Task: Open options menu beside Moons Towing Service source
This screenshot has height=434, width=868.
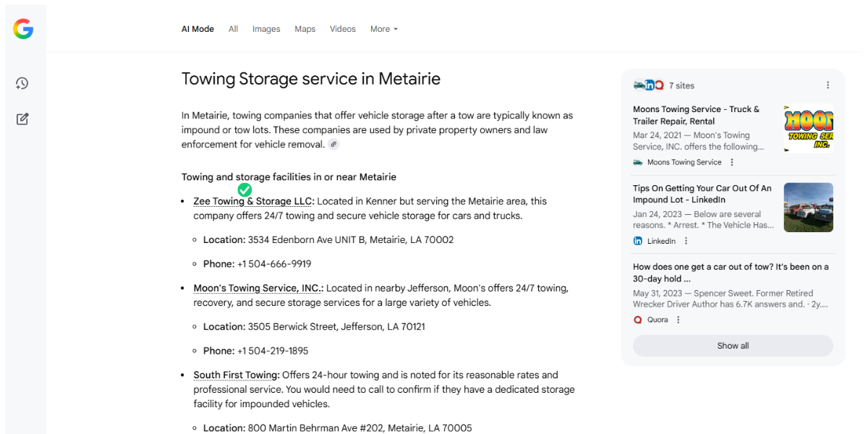Action: [x=732, y=163]
